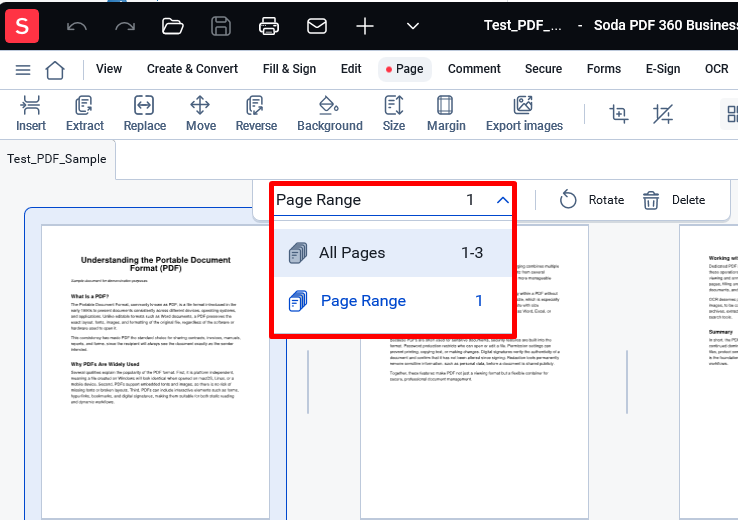Undo the last action
Image resolution: width=738 pixels, height=520 pixels.
click(76, 26)
